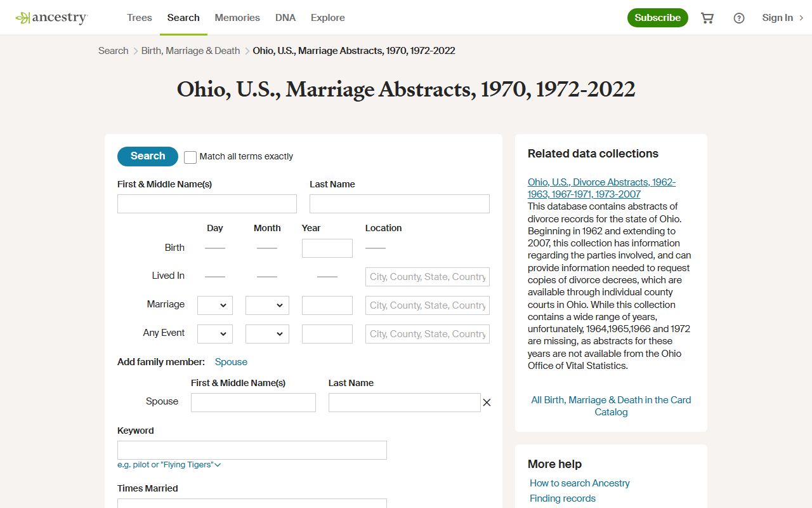The width and height of the screenshot is (812, 508).
Task: Open How to search Ancestry link
Action: click(580, 483)
